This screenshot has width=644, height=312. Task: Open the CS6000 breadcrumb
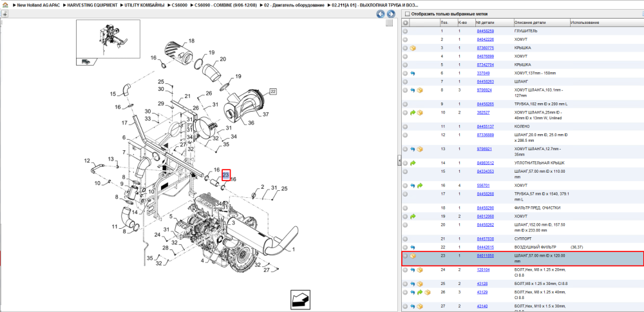pyautogui.click(x=180, y=5)
